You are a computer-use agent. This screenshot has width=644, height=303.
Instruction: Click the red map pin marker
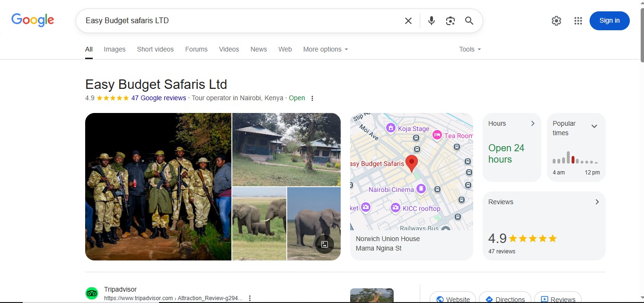(412, 163)
